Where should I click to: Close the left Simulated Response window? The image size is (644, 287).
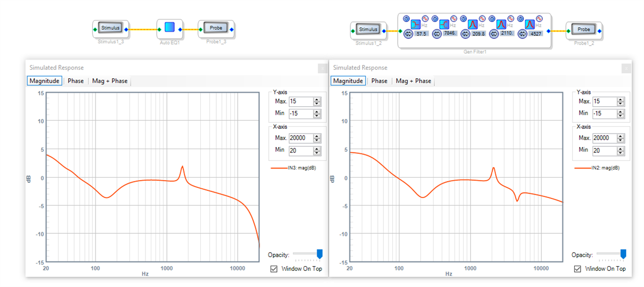323,68
